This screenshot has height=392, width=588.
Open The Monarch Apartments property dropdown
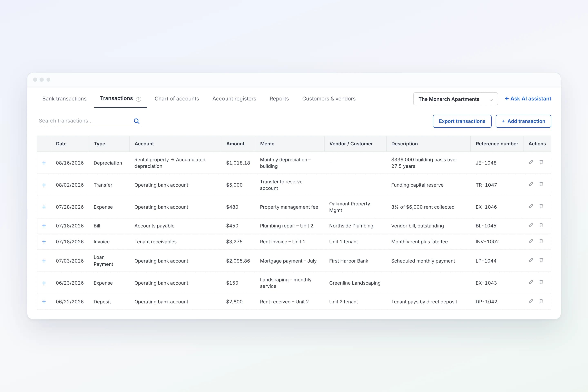[455, 99]
